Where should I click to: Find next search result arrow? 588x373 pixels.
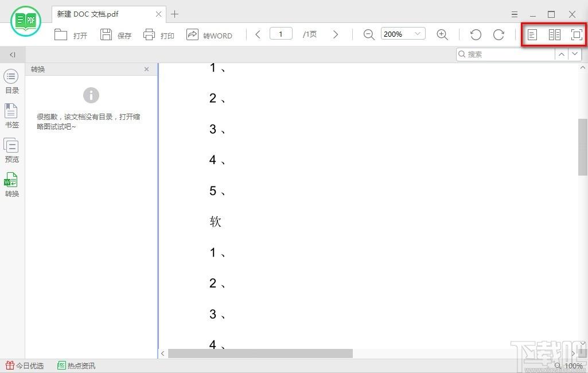pyautogui.click(x=574, y=54)
